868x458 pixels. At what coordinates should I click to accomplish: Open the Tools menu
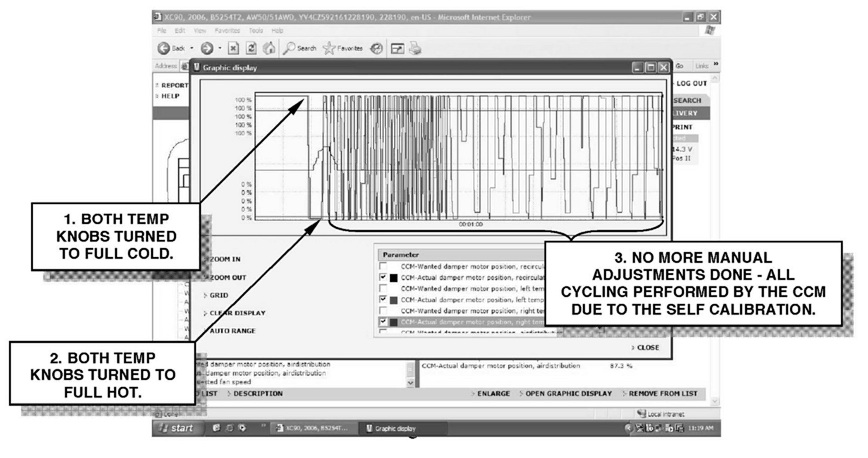coord(256,31)
